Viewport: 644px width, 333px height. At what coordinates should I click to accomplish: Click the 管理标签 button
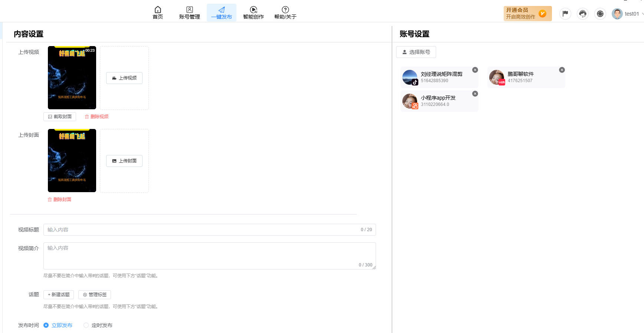95,295
